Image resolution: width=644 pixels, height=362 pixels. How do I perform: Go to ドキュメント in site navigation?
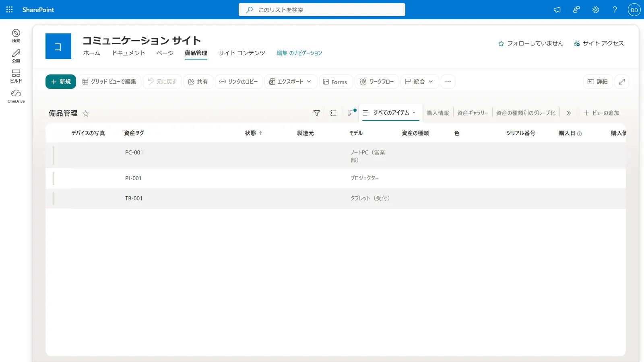tap(128, 53)
